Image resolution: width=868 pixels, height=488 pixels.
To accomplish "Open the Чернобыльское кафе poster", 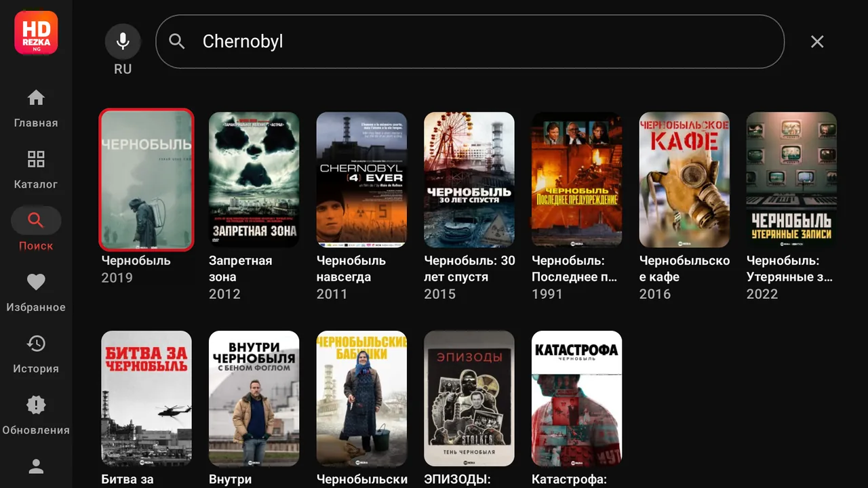I will 684,180.
